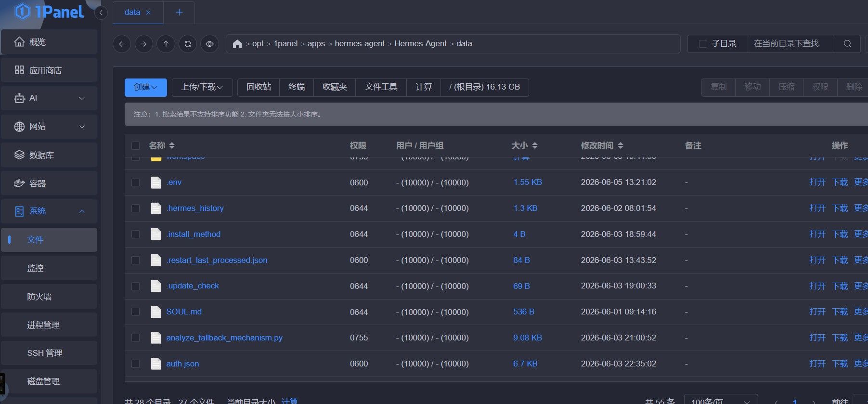
Task: Select the .install_method file checkbox
Action: (x=136, y=235)
